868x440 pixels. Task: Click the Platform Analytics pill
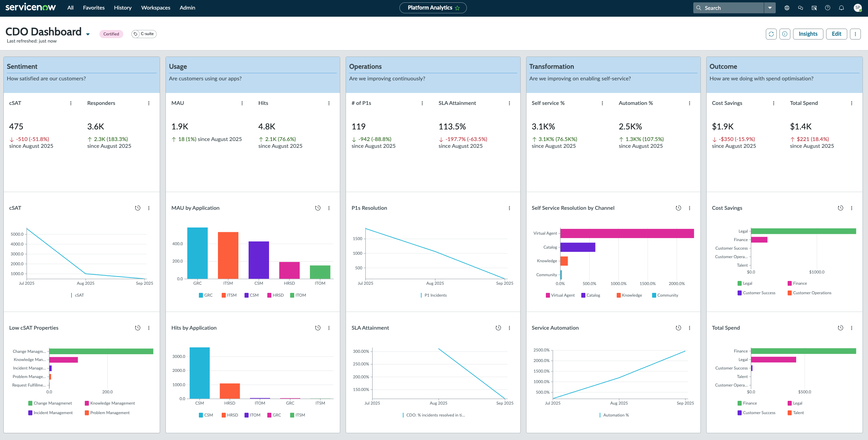pyautogui.click(x=433, y=8)
